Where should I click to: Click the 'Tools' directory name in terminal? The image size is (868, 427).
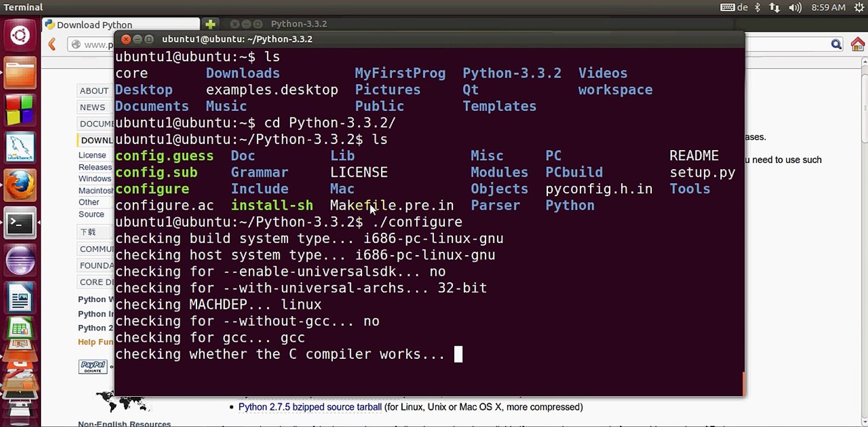click(690, 189)
